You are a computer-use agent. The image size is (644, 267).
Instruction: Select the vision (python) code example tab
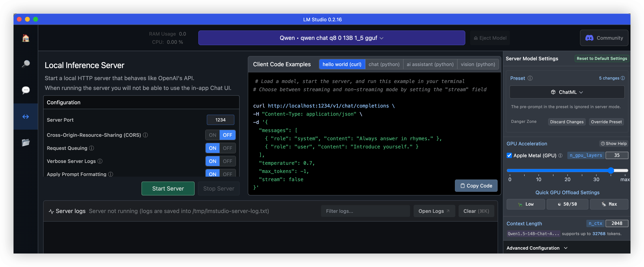click(478, 64)
